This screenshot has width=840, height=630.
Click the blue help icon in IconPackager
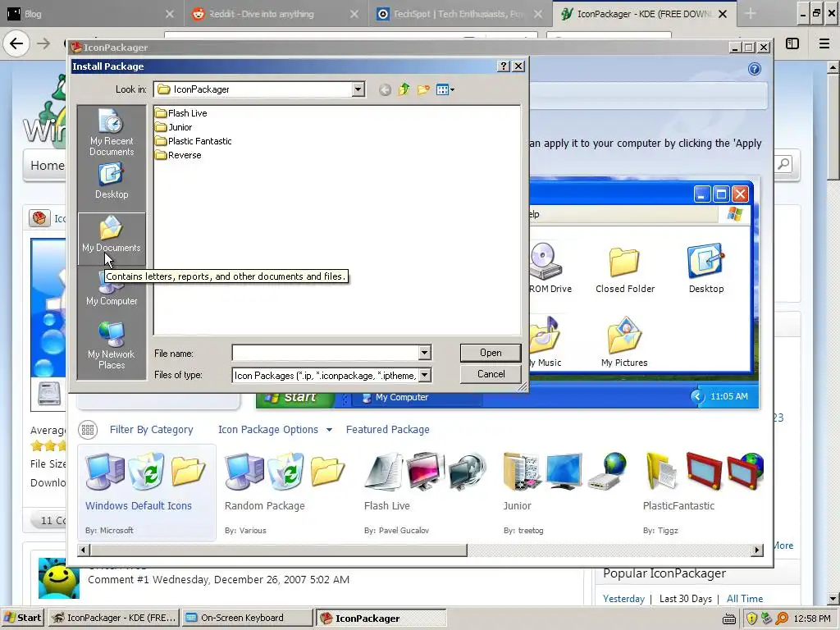coord(755,69)
